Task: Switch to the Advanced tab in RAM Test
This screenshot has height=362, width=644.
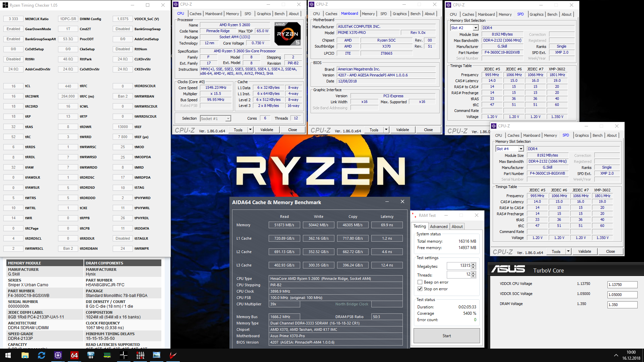Action: [x=439, y=226]
